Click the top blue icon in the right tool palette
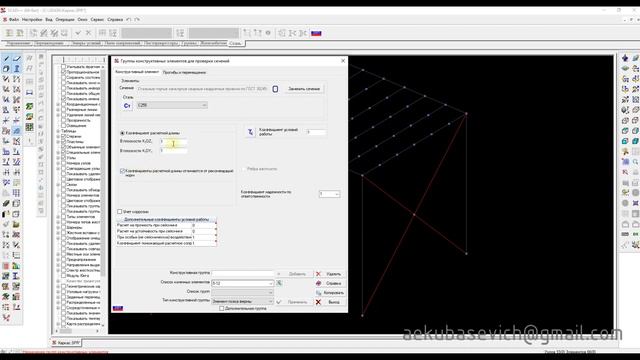Viewport: 640px width, 360px height. [625, 58]
